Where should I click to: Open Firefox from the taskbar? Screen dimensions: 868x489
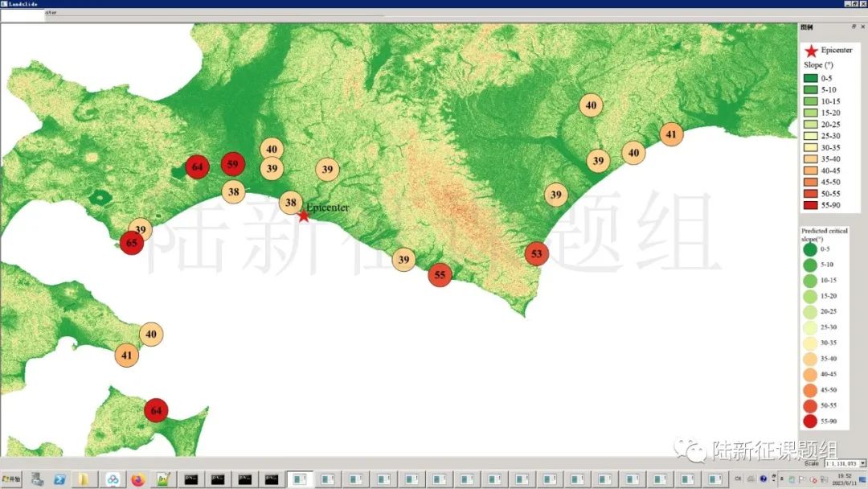point(137,479)
